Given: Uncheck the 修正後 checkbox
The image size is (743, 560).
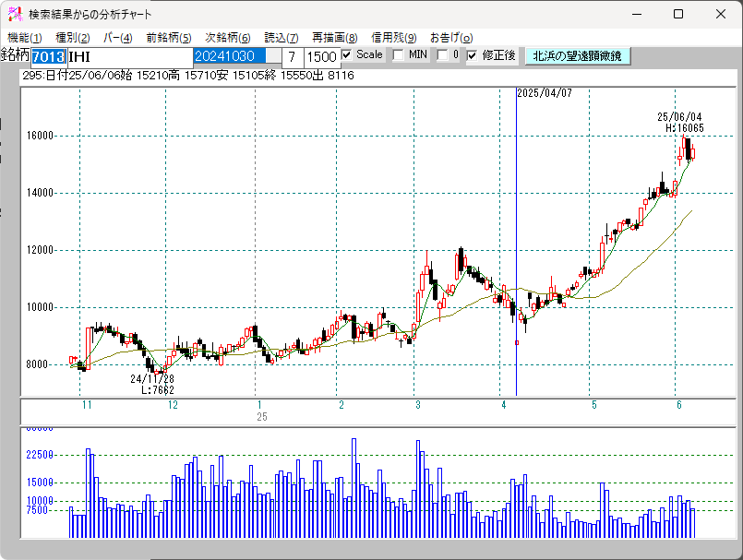Looking at the screenshot, I should [472, 55].
